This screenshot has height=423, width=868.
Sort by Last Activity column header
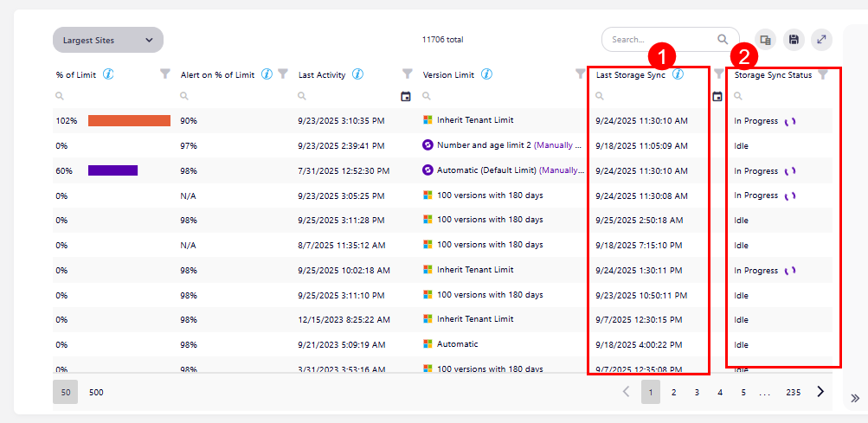[322, 74]
